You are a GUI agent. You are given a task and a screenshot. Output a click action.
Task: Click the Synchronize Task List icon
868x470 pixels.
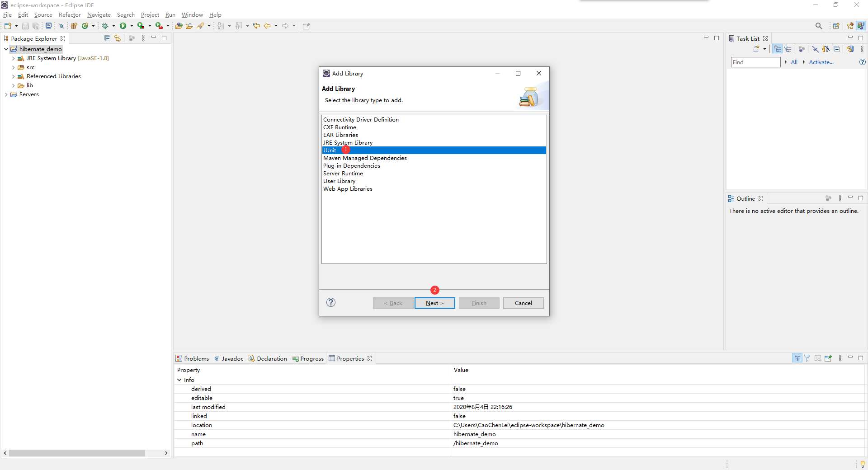pos(850,49)
